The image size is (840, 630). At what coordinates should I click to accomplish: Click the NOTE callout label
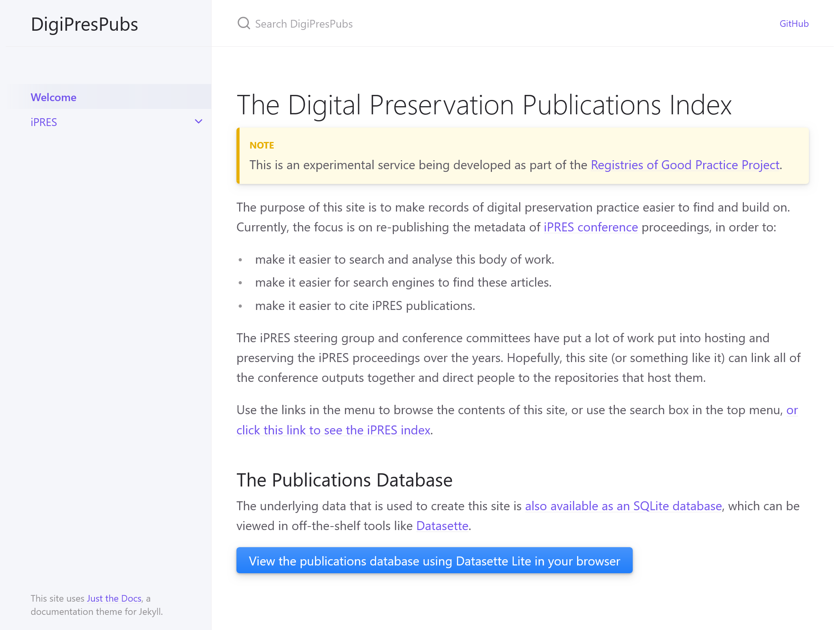pyautogui.click(x=262, y=145)
